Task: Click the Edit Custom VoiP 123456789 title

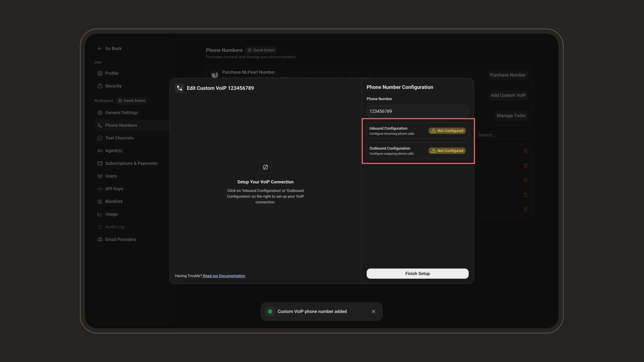Action: (220, 88)
